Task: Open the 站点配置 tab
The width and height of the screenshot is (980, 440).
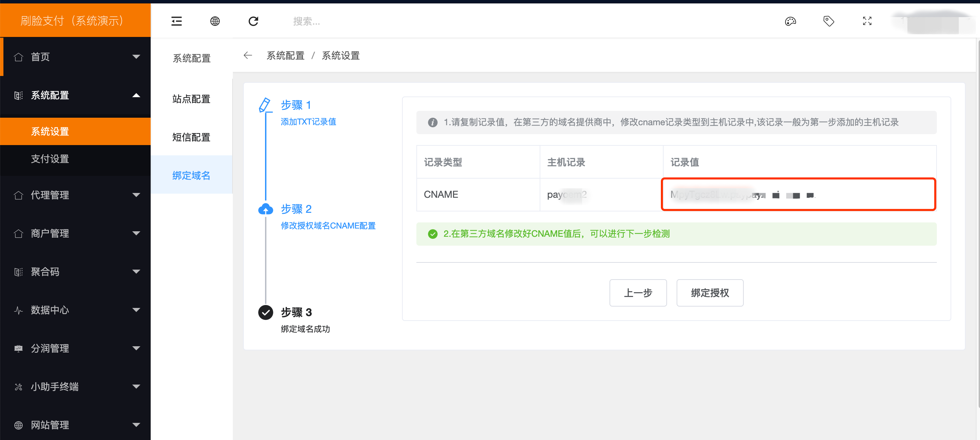Action: click(x=191, y=99)
